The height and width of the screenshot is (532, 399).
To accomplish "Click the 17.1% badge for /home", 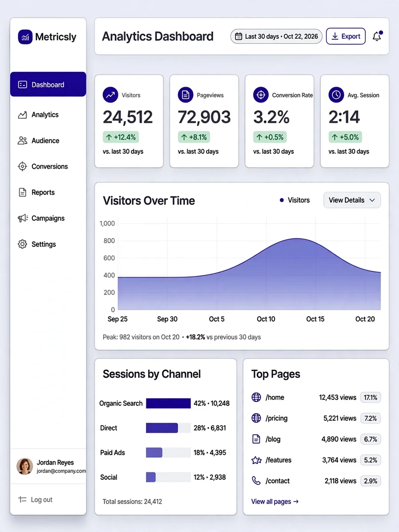I will (371, 397).
